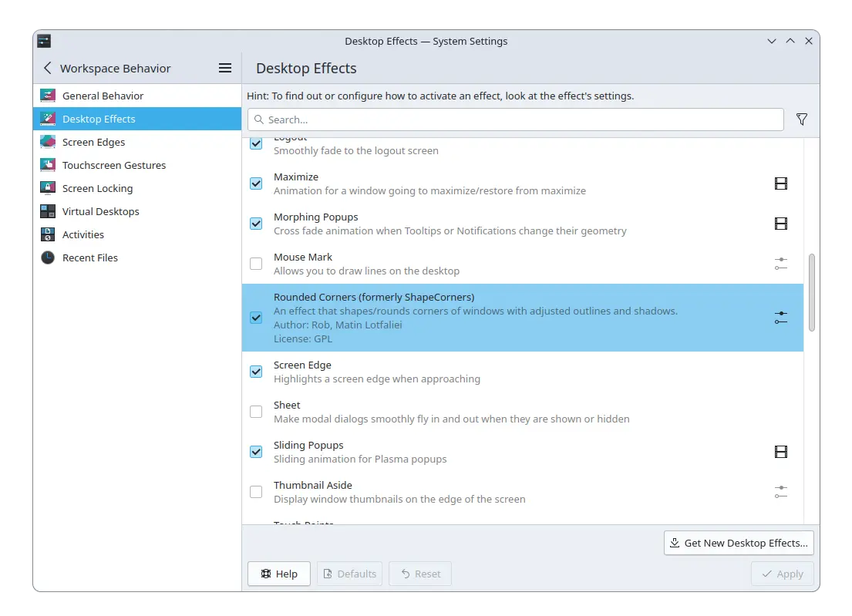Click the Desktop Effects sidebar icon
This screenshot has height=616, width=852.
tap(48, 119)
